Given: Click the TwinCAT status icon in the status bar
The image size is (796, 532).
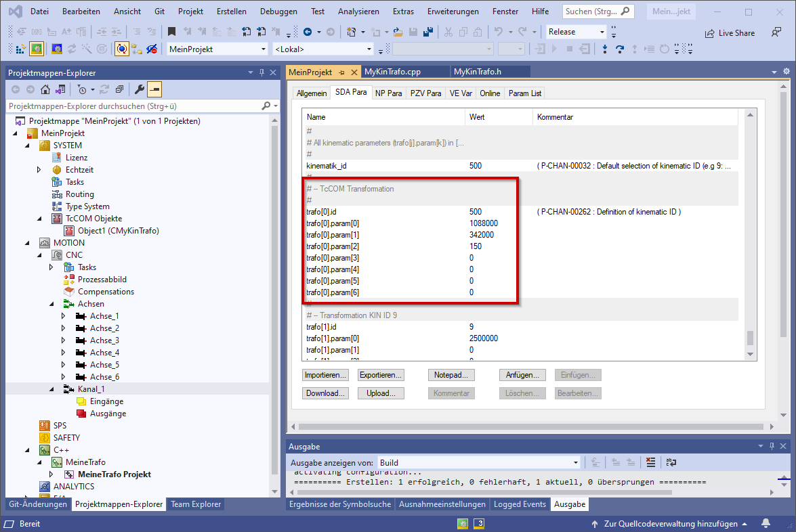Looking at the screenshot, I should coord(463,524).
